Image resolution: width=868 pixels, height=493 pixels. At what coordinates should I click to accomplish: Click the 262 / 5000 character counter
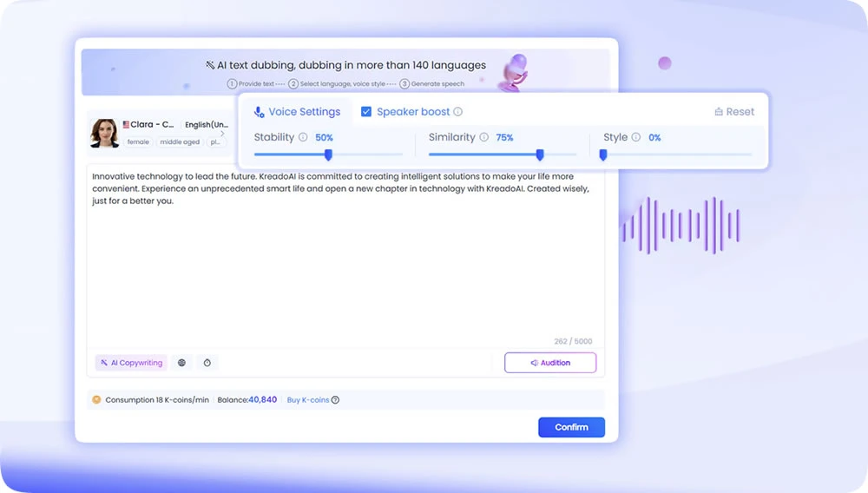point(573,341)
